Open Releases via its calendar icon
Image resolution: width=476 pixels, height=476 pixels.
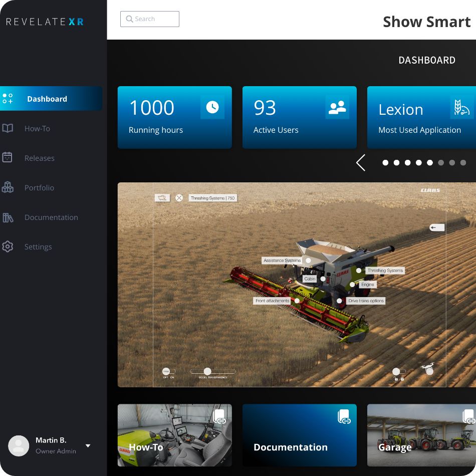pyautogui.click(x=8, y=157)
